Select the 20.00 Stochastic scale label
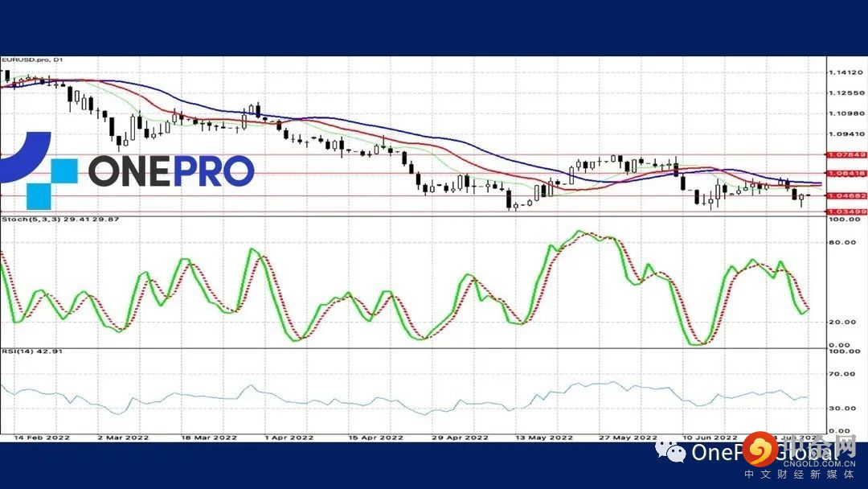Screen dimensions: 868x489 click(841, 323)
